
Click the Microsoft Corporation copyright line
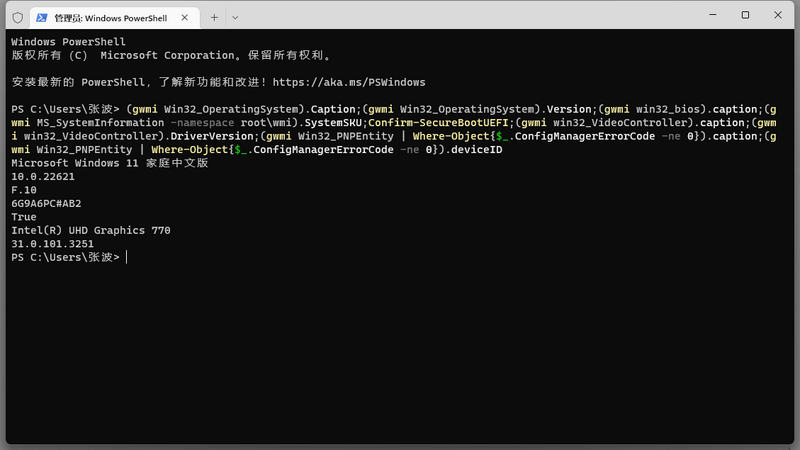tap(171, 55)
